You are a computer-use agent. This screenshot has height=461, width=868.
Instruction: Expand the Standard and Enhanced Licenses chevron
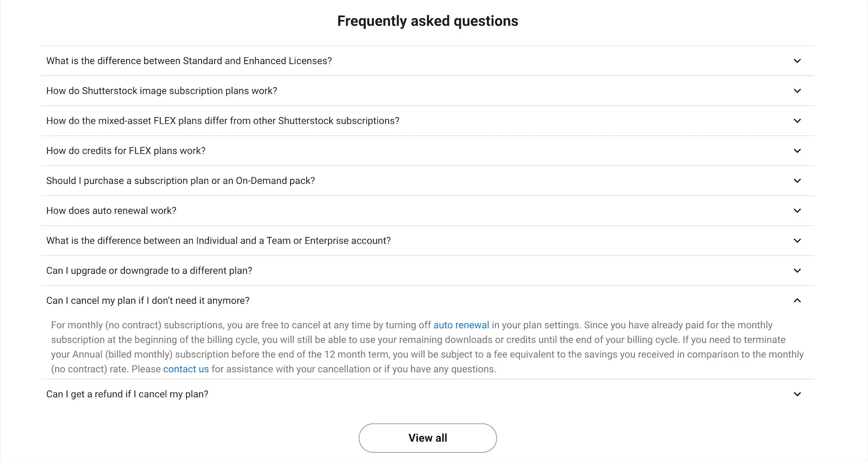797,61
